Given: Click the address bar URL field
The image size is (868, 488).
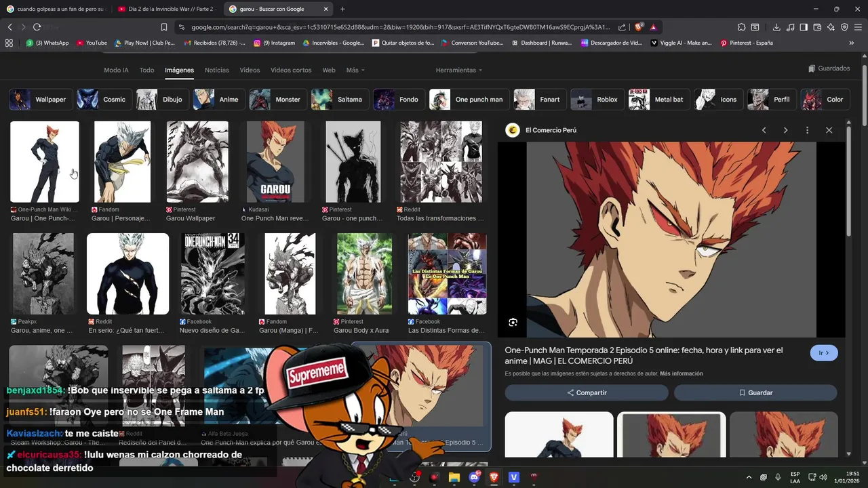Looking at the screenshot, I should pos(400,27).
